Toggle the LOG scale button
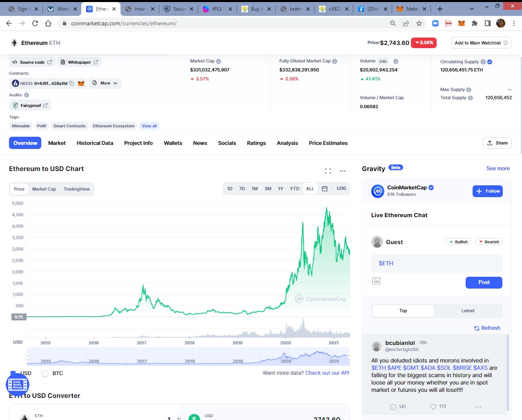 341,189
